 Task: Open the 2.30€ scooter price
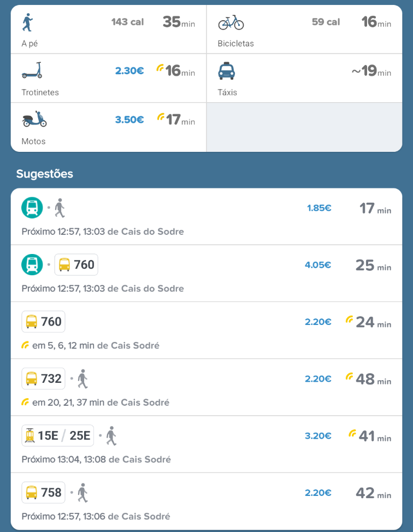click(129, 70)
